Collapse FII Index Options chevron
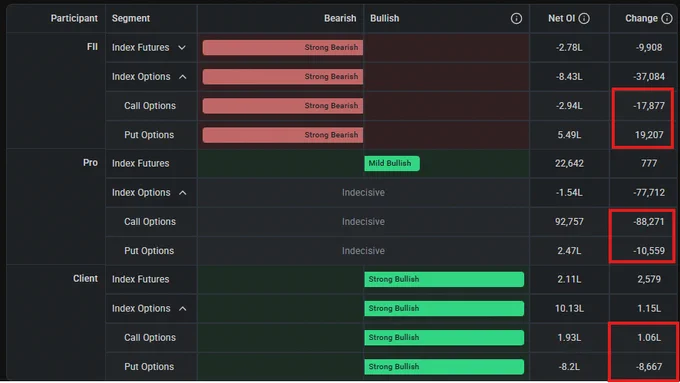Image resolution: width=680 pixels, height=383 pixels. (x=183, y=77)
